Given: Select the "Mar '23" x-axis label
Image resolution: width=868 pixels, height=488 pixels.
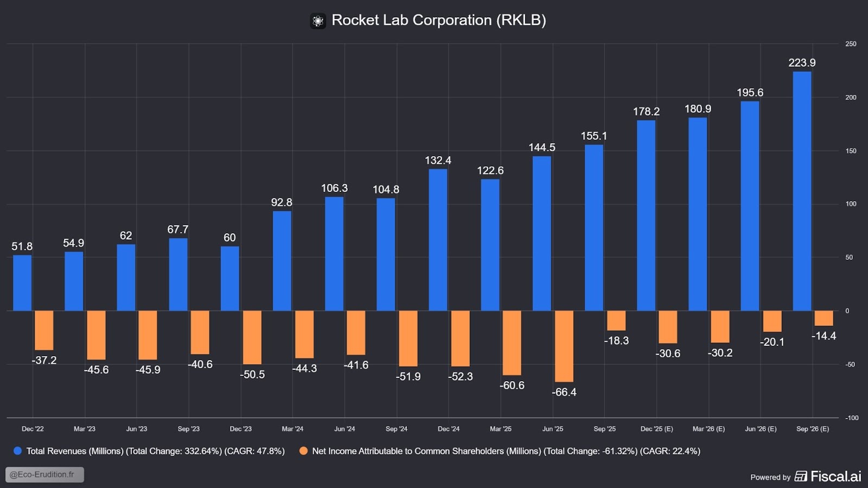Looking at the screenshot, I should pyautogui.click(x=85, y=429).
